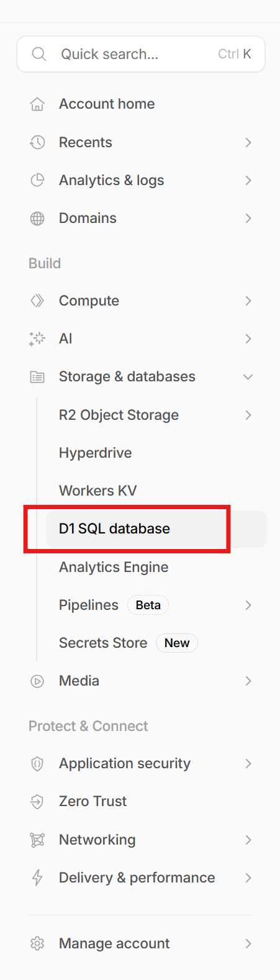Click the Recents clock icon
The width and height of the screenshot is (280, 980).
tap(37, 142)
